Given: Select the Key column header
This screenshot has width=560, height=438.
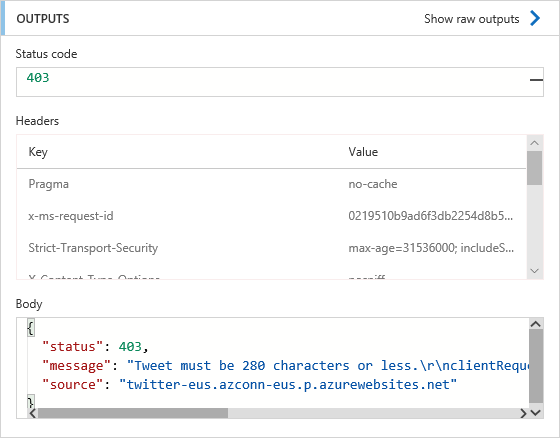Looking at the screenshot, I should (x=38, y=152).
